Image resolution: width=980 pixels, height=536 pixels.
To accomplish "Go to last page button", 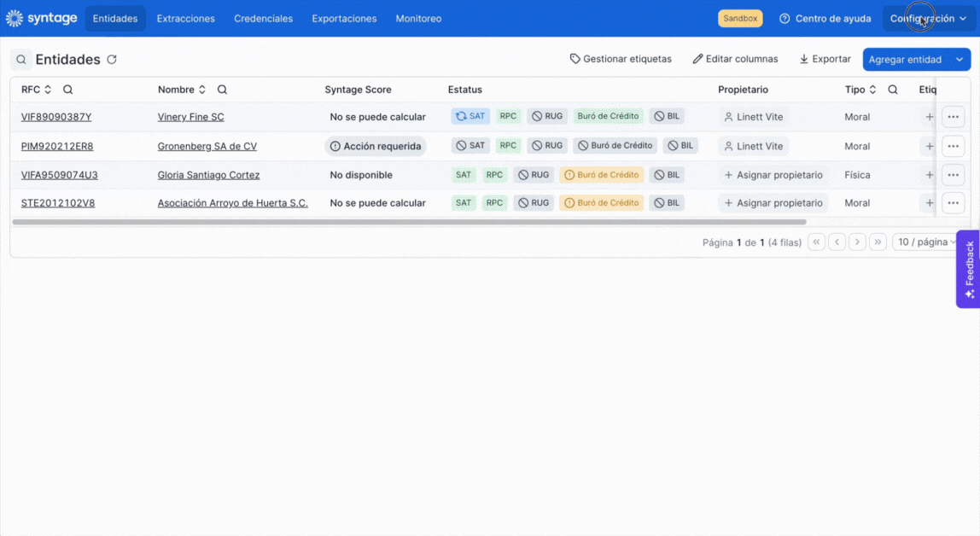I will pos(878,242).
